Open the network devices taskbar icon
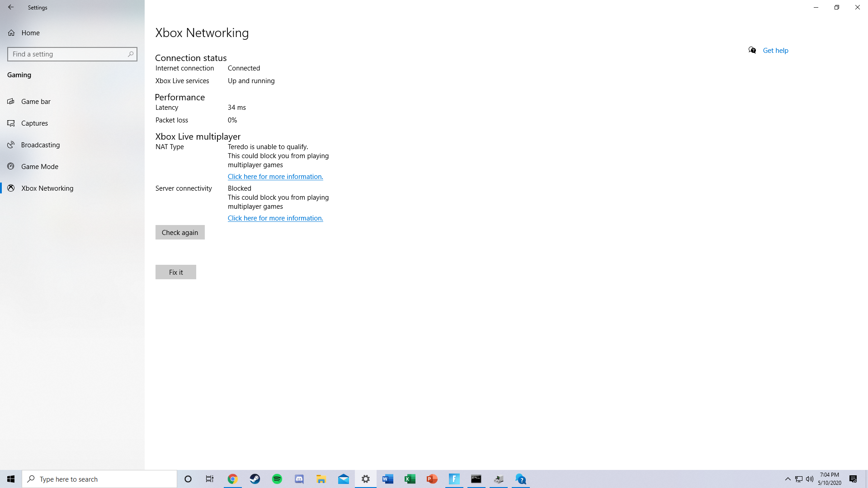The width and height of the screenshot is (868, 488). click(x=499, y=479)
